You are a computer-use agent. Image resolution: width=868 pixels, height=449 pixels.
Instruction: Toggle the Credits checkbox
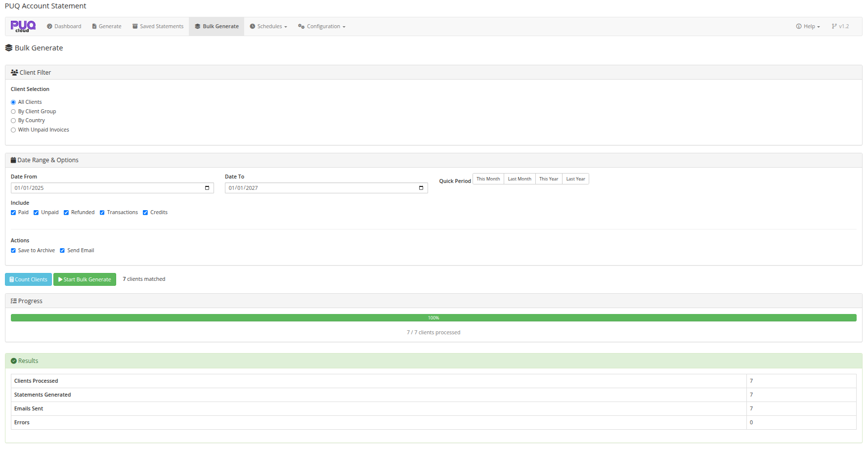tap(145, 213)
